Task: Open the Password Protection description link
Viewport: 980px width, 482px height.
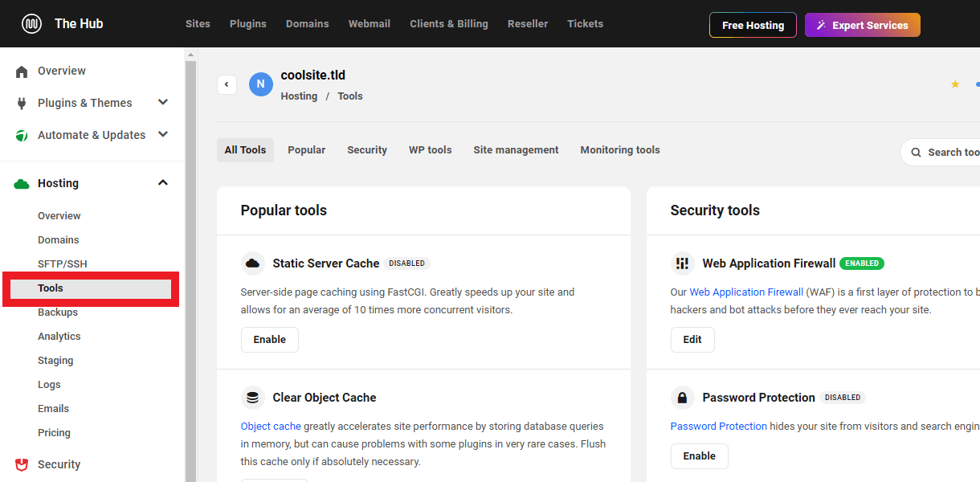Action: (x=719, y=427)
